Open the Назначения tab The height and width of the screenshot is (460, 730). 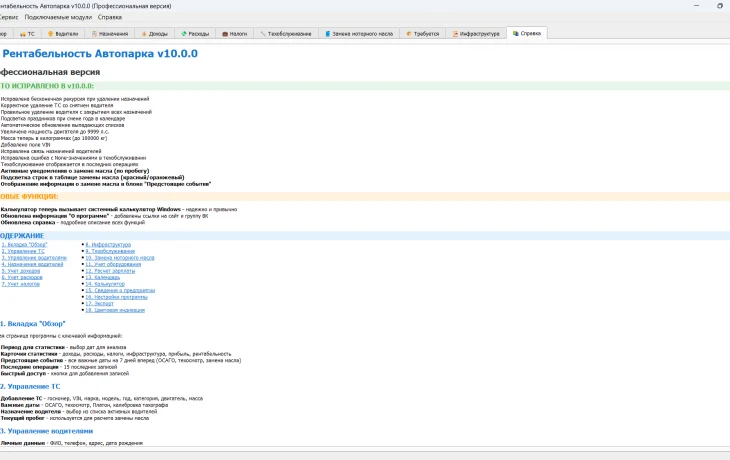[109, 34]
